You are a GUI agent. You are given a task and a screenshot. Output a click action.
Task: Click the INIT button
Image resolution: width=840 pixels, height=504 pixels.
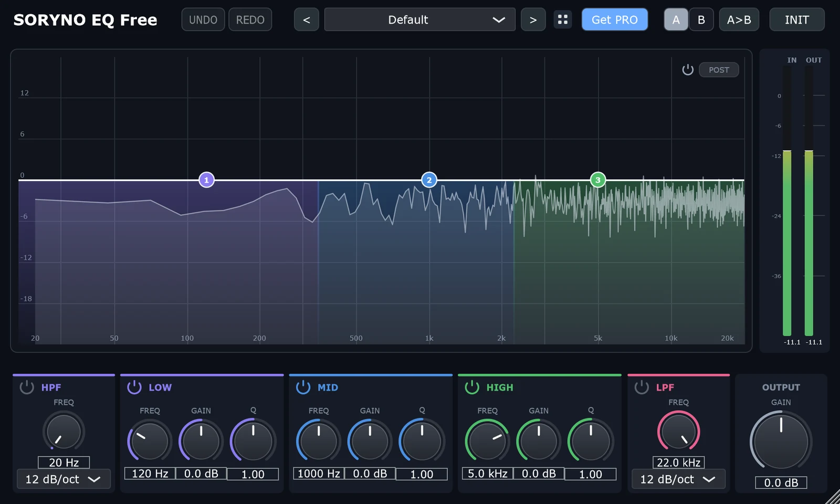click(x=797, y=19)
